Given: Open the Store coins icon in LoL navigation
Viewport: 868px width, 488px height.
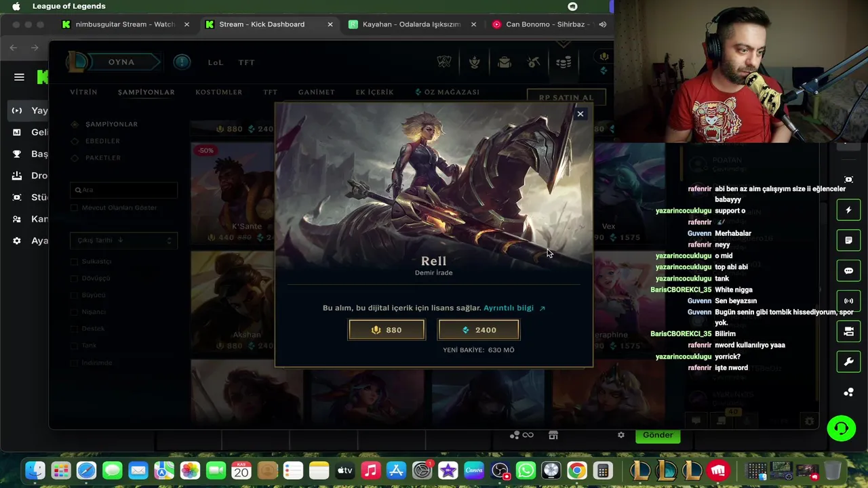Looking at the screenshot, I should coord(564,62).
